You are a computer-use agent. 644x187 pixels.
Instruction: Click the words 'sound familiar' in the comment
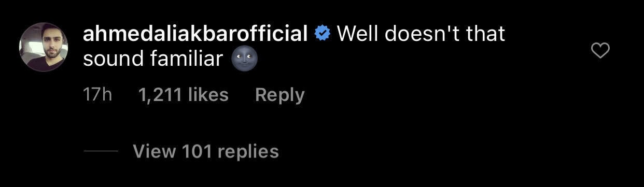tap(153, 59)
